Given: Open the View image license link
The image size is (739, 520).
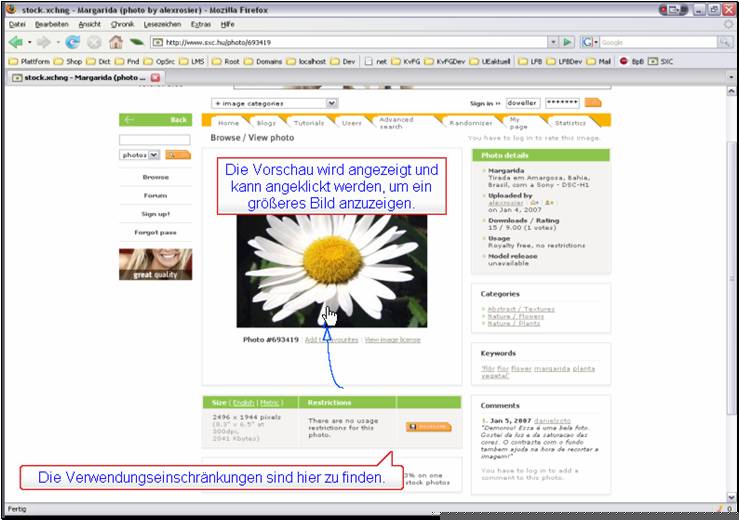Looking at the screenshot, I should (x=392, y=339).
